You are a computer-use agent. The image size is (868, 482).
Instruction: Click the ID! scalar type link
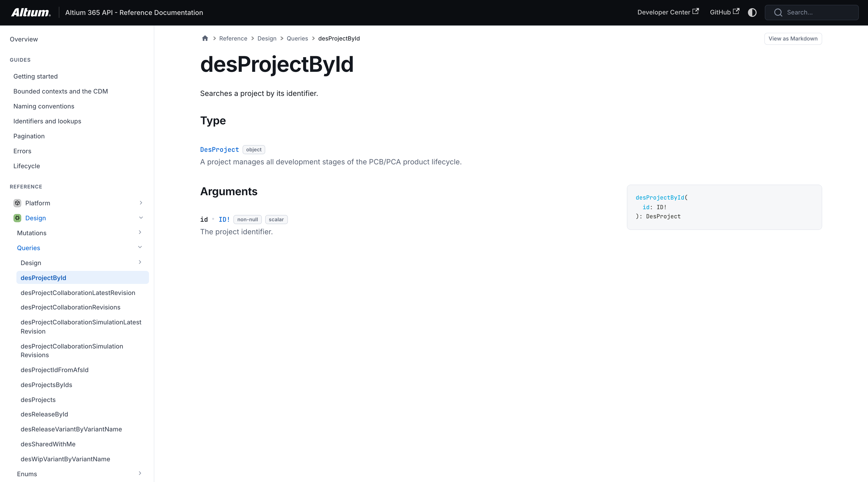coord(224,220)
